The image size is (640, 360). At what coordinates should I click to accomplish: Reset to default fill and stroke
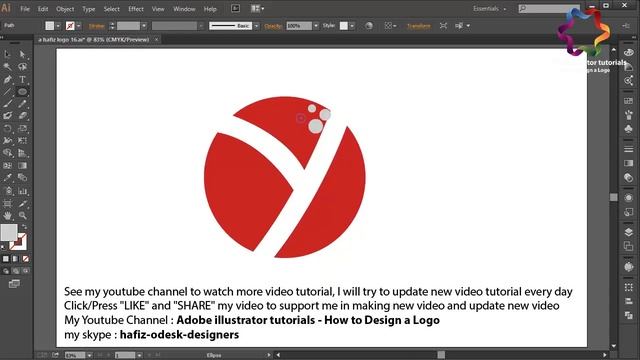(x=3, y=247)
